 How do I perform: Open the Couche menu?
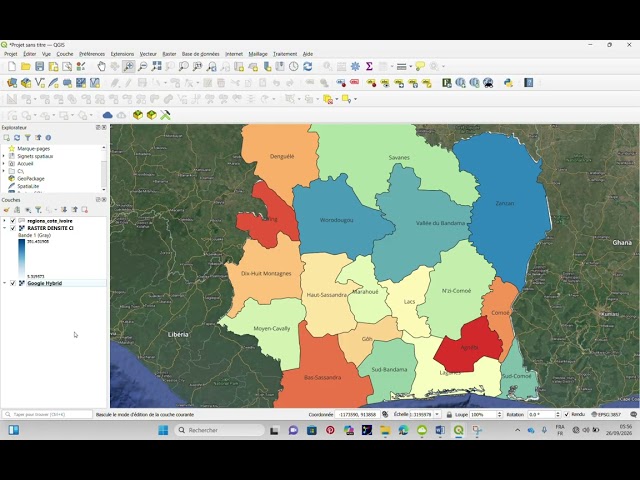tap(65, 54)
